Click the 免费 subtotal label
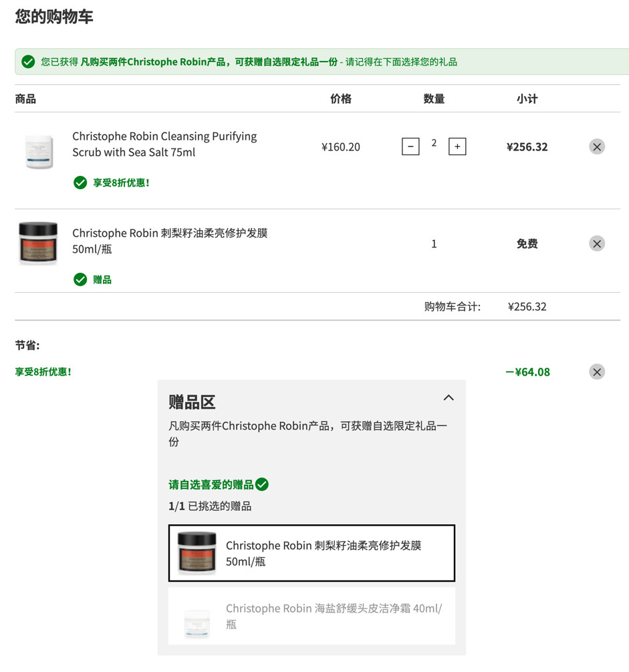The image size is (629, 672). point(527,244)
